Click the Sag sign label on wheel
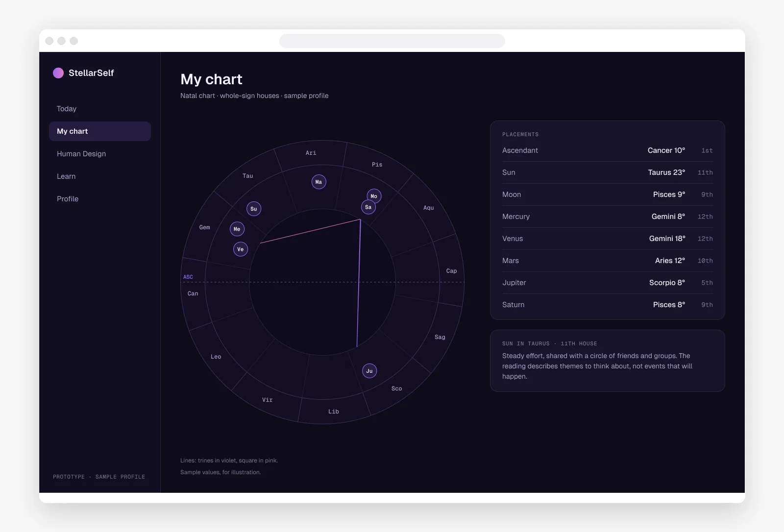 pos(440,337)
